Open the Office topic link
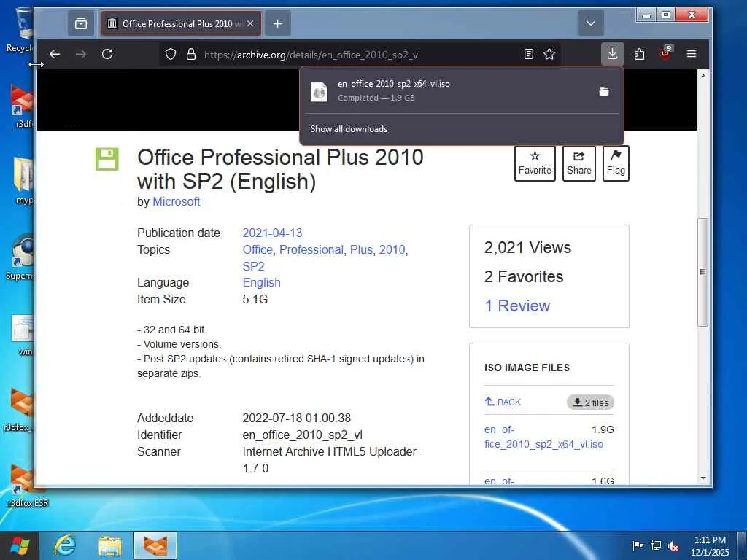The width and height of the screenshot is (747, 560). pos(258,249)
